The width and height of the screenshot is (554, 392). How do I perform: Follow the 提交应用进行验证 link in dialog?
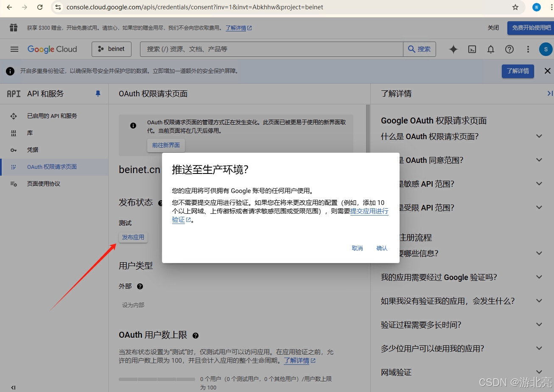[369, 211]
